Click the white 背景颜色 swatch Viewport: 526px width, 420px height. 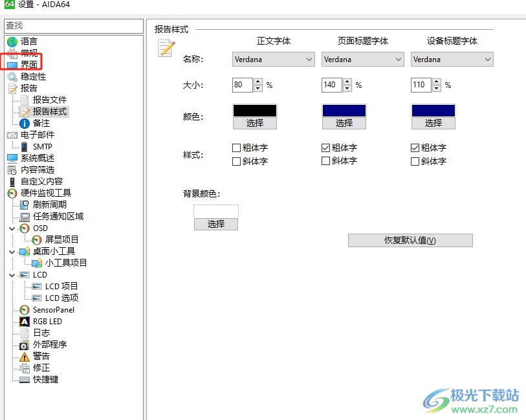216,212
